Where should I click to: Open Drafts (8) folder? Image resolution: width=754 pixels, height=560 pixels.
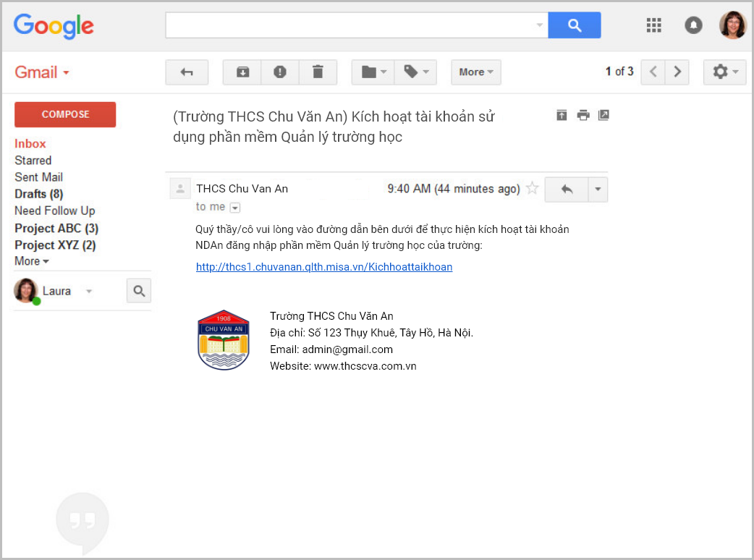click(x=38, y=194)
